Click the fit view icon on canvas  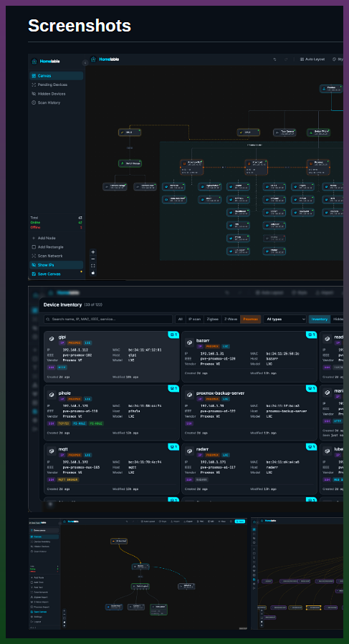[x=93, y=266]
